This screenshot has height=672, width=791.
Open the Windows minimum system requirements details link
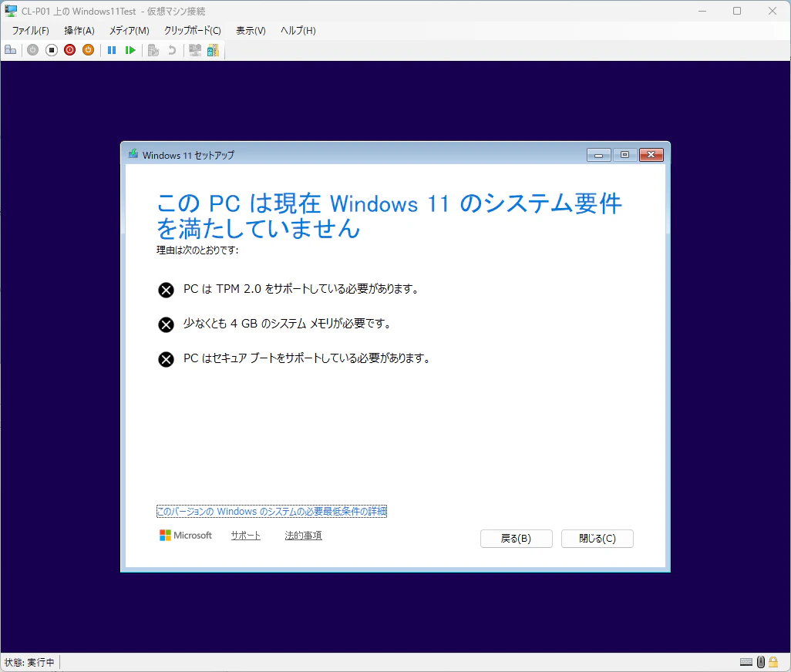click(271, 511)
